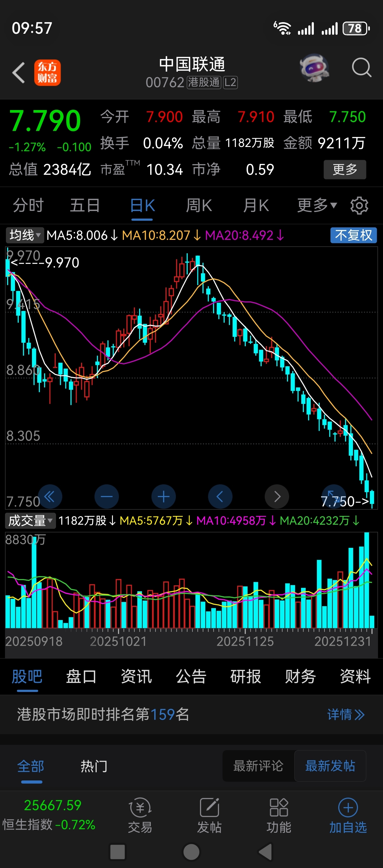
Task: Open 发帖 post composer icon
Action: point(209,815)
